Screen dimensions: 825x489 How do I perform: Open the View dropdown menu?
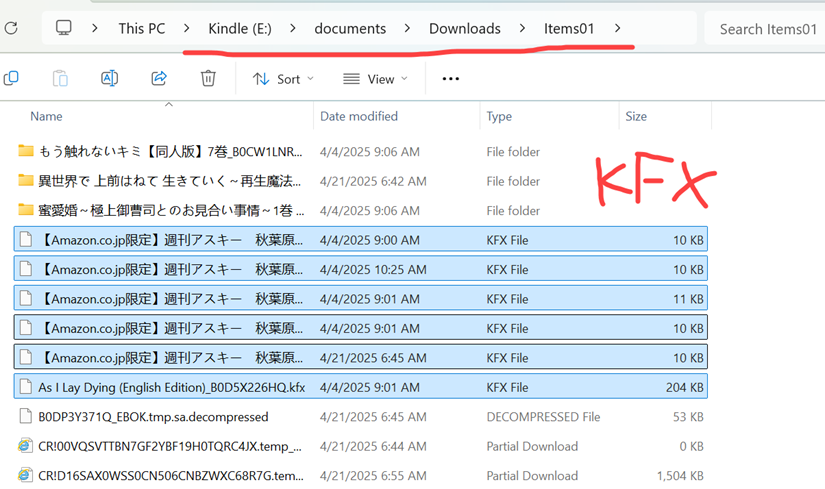click(x=375, y=79)
